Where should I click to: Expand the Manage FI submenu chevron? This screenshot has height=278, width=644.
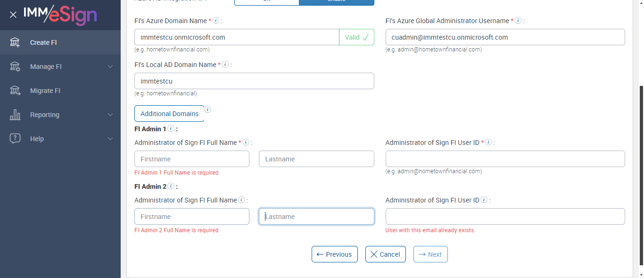110,67
